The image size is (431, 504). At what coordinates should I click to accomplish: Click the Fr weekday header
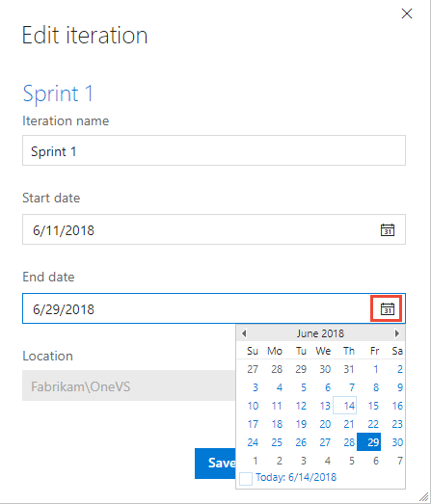[x=374, y=351]
